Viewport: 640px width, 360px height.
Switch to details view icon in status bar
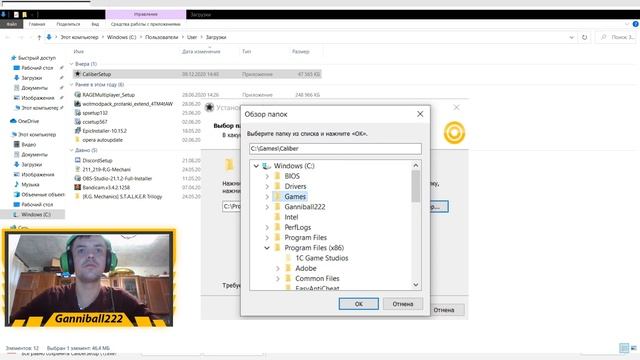(624, 348)
